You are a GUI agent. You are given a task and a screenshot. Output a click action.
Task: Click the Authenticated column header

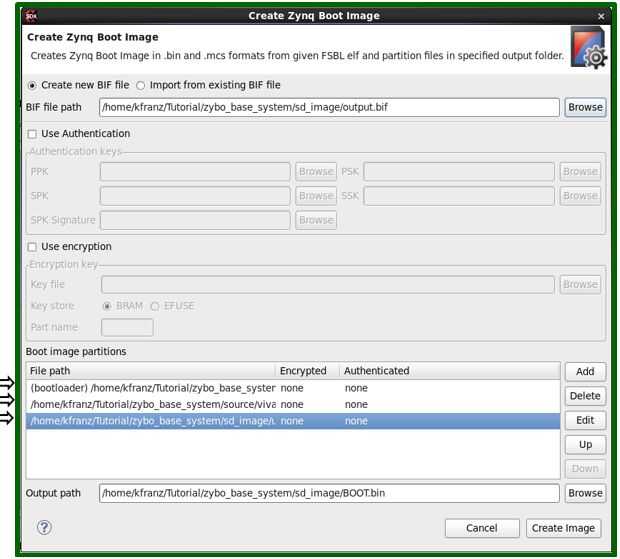pyautogui.click(x=450, y=371)
